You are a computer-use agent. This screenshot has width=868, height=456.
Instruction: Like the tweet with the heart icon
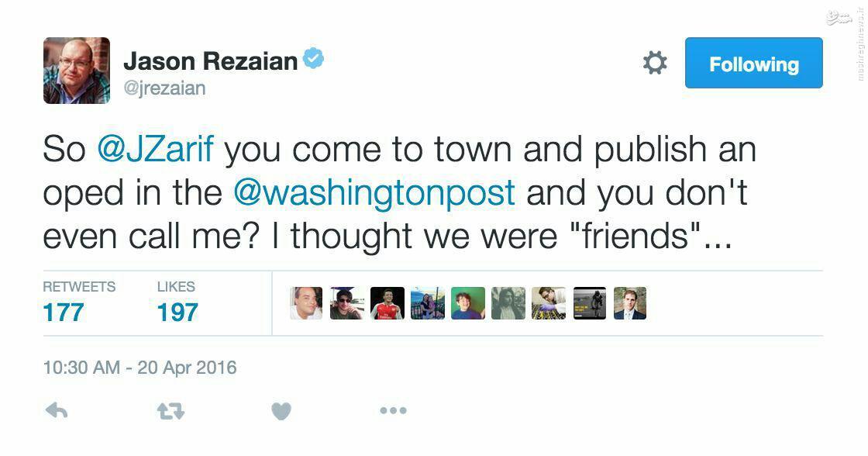point(281,411)
